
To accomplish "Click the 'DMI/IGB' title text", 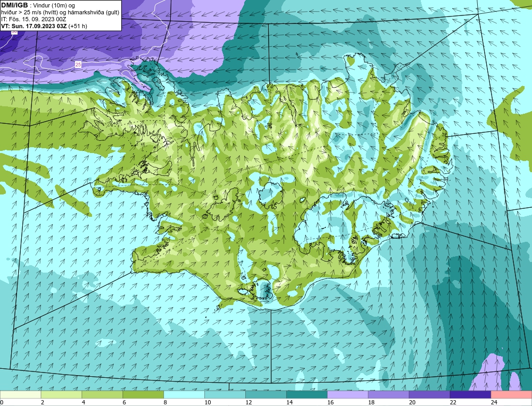I will click(x=14, y=5).
